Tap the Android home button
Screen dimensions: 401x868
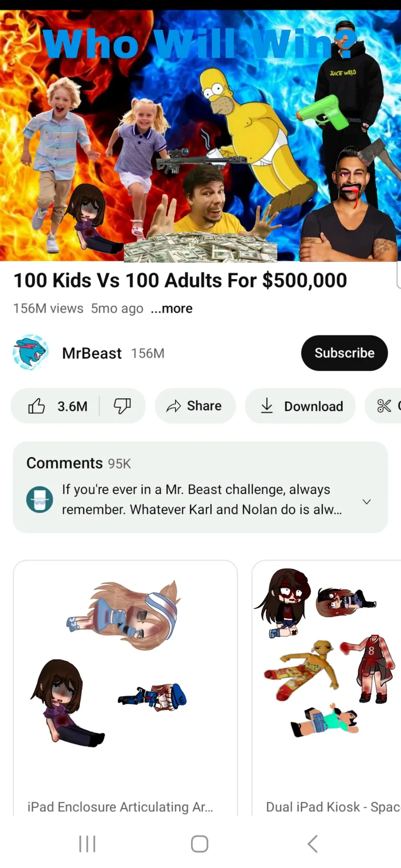tap(200, 844)
